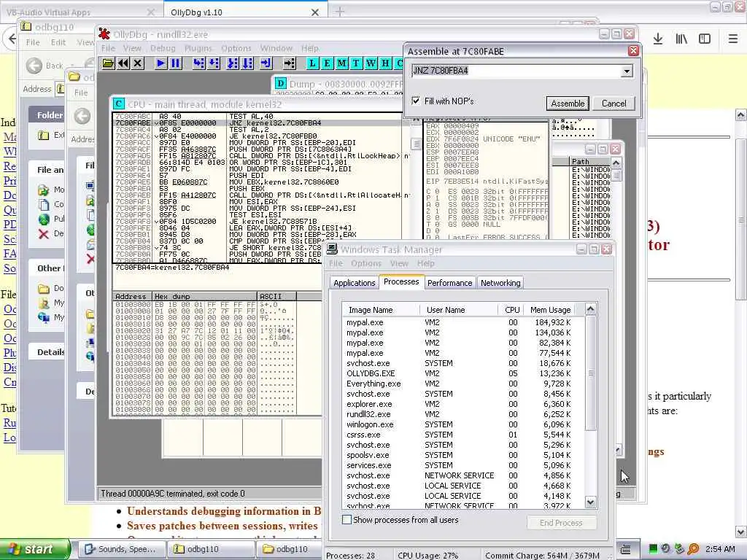The height and width of the screenshot is (560, 747).
Task: Click the Open file icon in OllyDbg toolbar
Action: pyautogui.click(x=108, y=63)
